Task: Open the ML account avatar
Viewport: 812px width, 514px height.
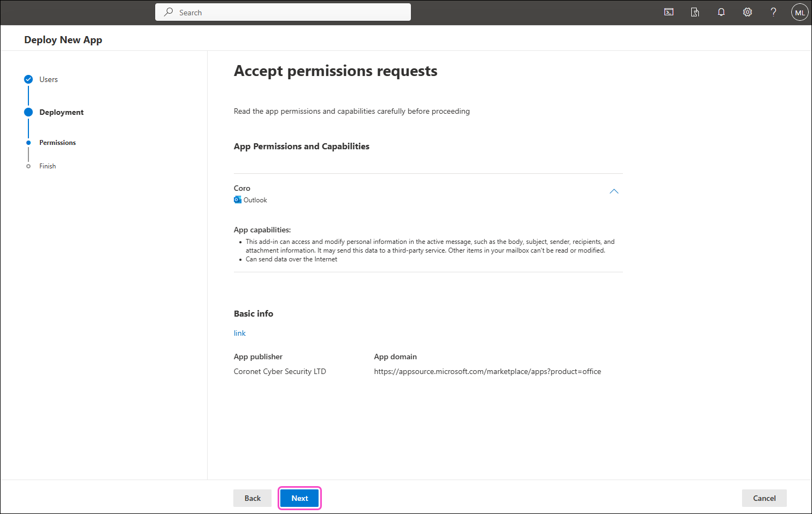Action: pos(799,12)
